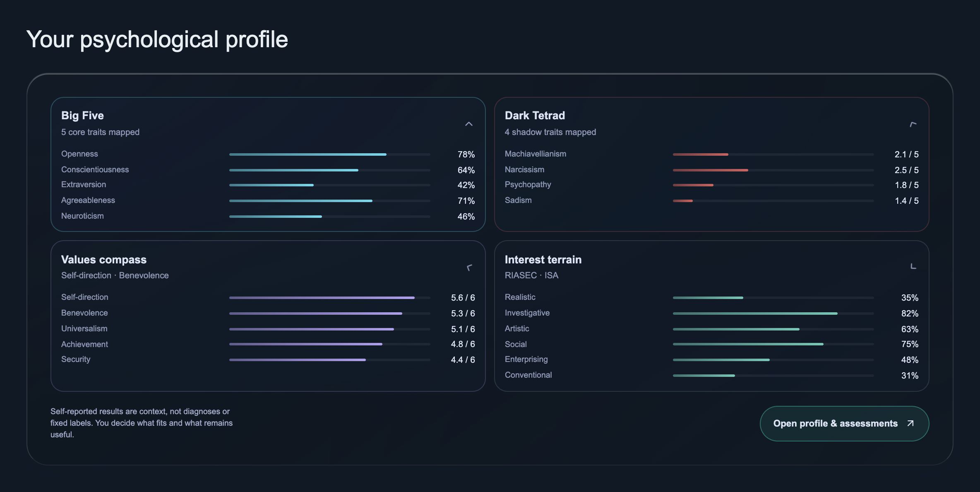Click the Machiavellianism trait label
The image size is (980, 492).
[x=536, y=154]
